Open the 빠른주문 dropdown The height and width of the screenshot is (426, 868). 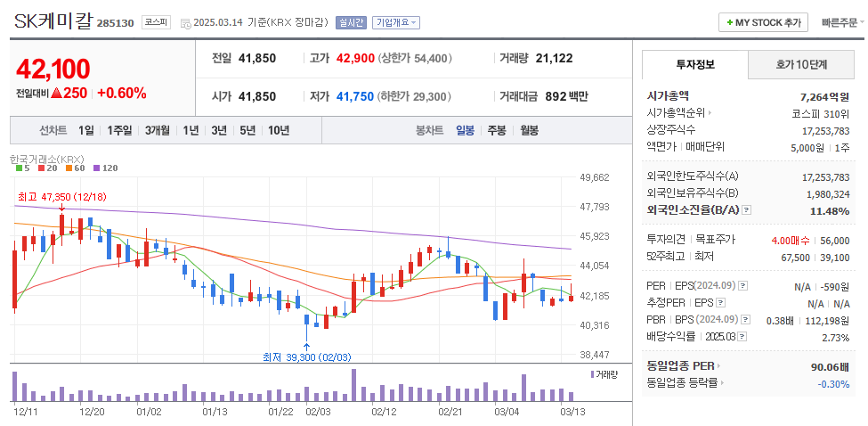843,22
